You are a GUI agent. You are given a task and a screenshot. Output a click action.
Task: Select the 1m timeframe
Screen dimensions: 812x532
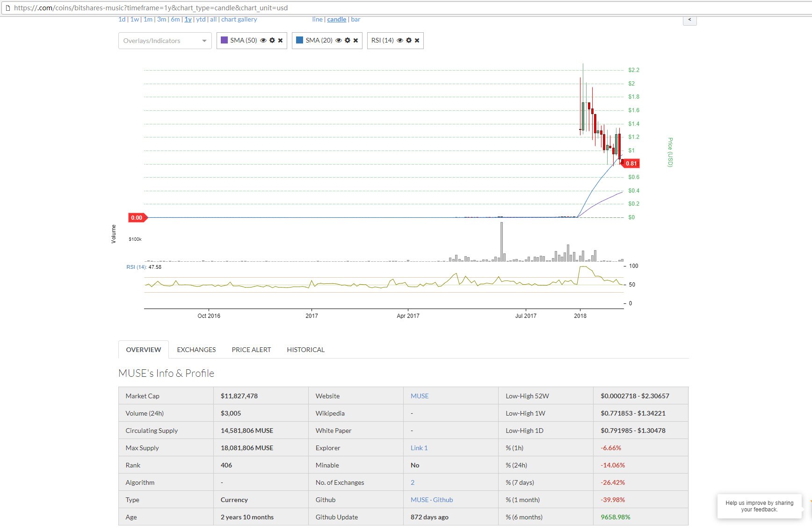pyautogui.click(x=148, y=19)
